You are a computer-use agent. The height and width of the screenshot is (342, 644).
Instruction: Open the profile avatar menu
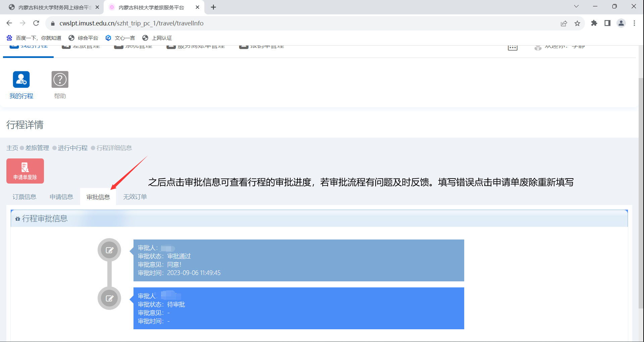[621, 23]
